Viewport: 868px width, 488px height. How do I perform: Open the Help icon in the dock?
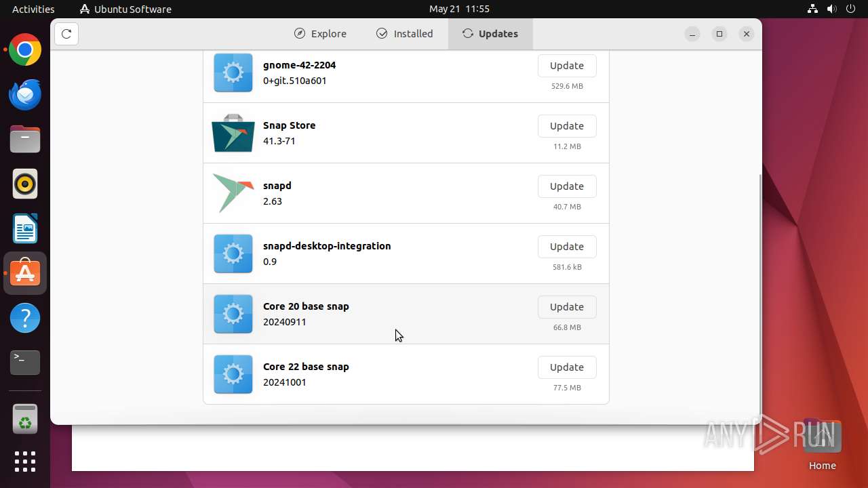click(25, 318)
